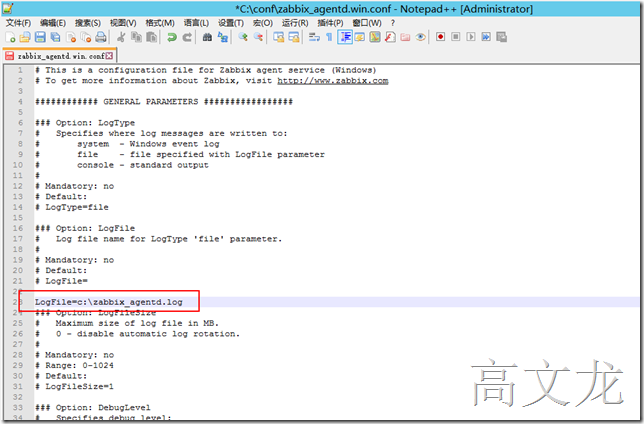Toggle synchronized vertical scrolling icon
The width and height of the screenshot is (644, 424).
[279, 37]
